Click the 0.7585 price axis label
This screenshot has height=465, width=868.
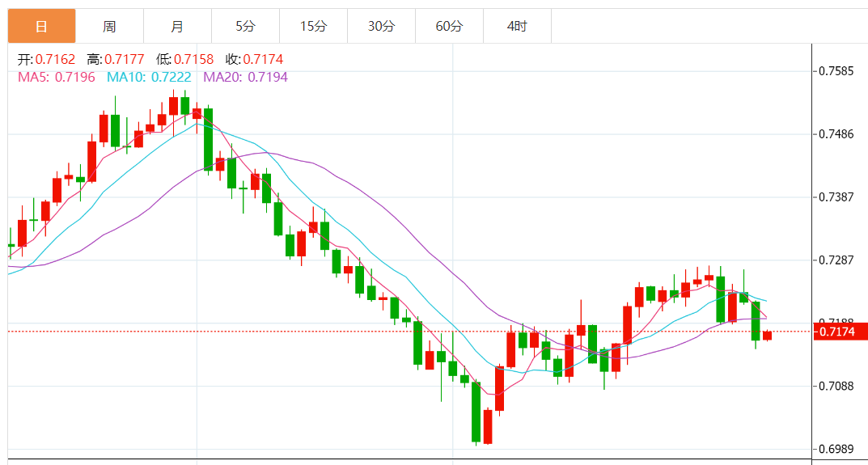[x=836, y=71]
